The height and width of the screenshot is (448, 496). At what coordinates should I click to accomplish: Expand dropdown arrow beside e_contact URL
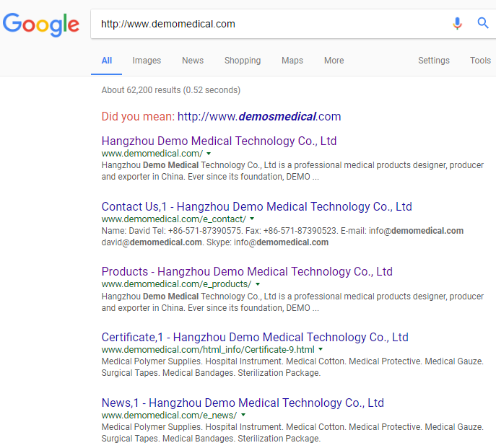coord(252,219)
